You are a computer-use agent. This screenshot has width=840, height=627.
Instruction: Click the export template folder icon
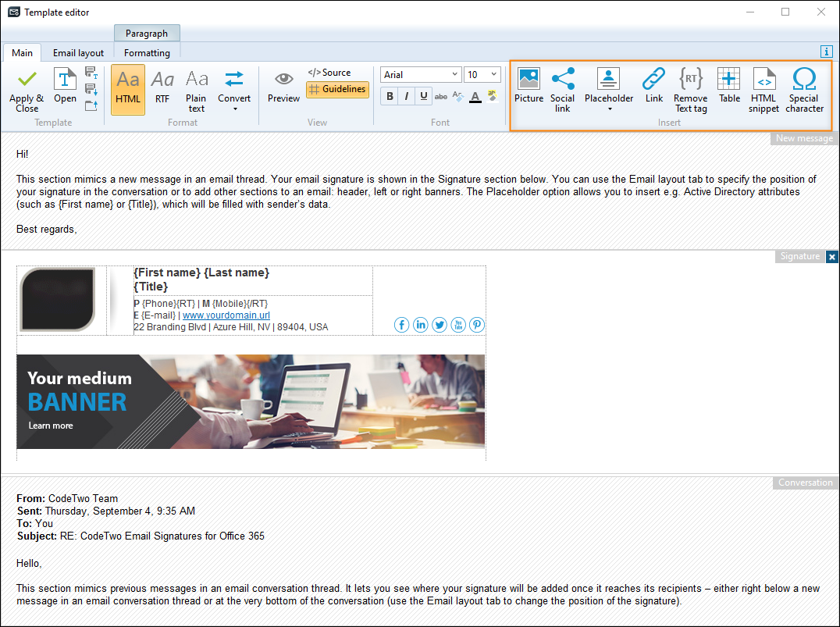[x=91, y=105]
